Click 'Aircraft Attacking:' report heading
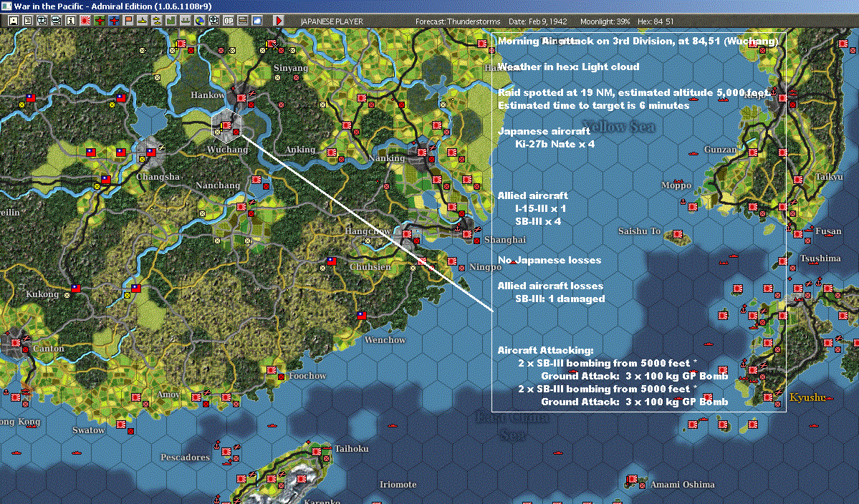859x504 pixels. pos(546,350)
